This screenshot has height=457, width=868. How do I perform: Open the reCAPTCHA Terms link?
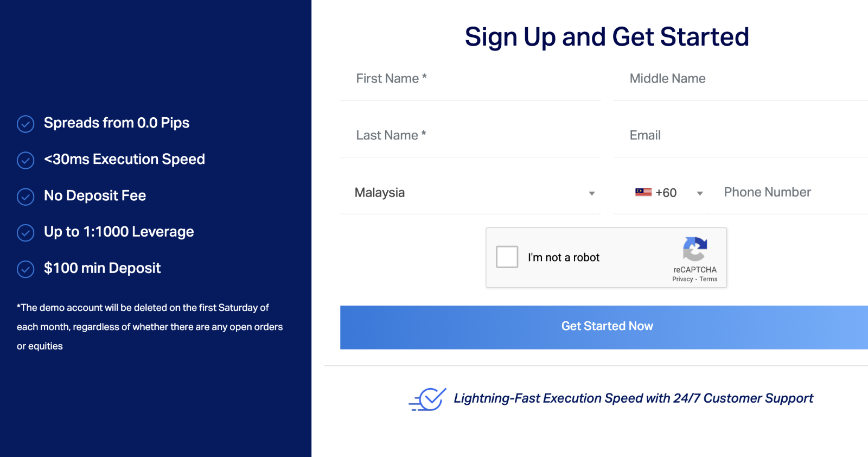point(709,279)
